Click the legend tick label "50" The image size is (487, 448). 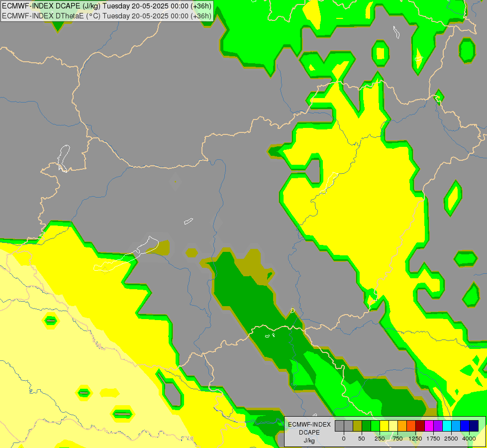tap(362, 439)
